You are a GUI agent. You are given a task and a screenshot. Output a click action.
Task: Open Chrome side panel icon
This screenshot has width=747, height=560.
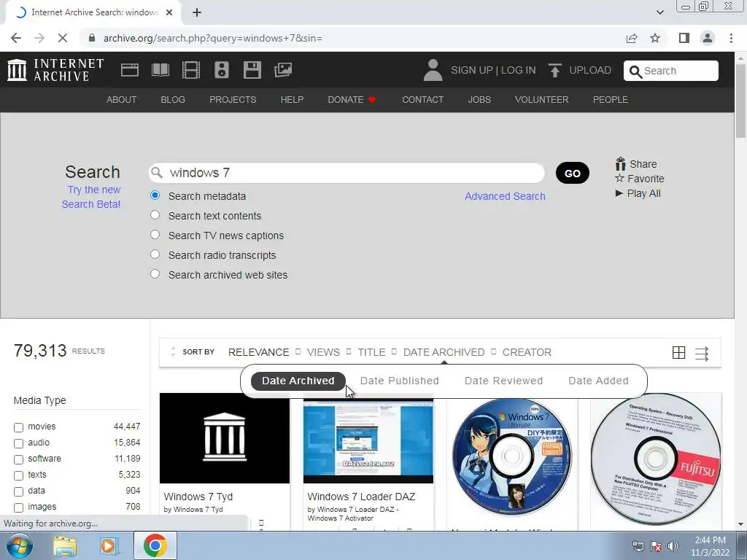(684, 38)
